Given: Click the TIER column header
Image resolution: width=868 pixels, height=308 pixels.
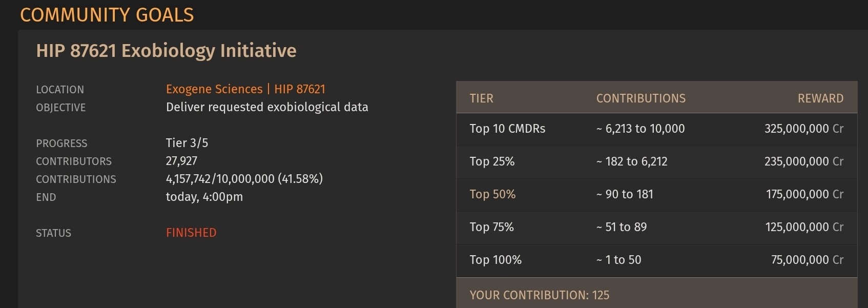Looking at the screenshot, I should (x=481, y=98).
